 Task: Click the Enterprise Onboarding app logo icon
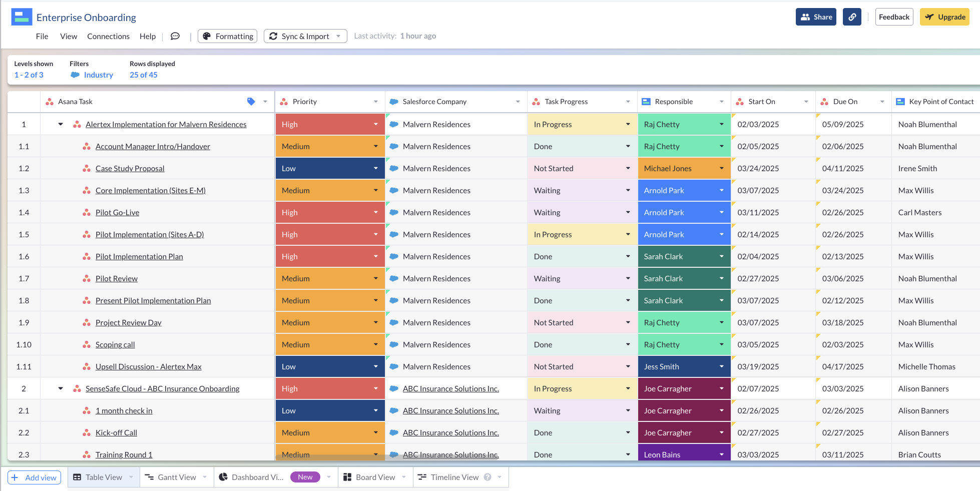22,17
